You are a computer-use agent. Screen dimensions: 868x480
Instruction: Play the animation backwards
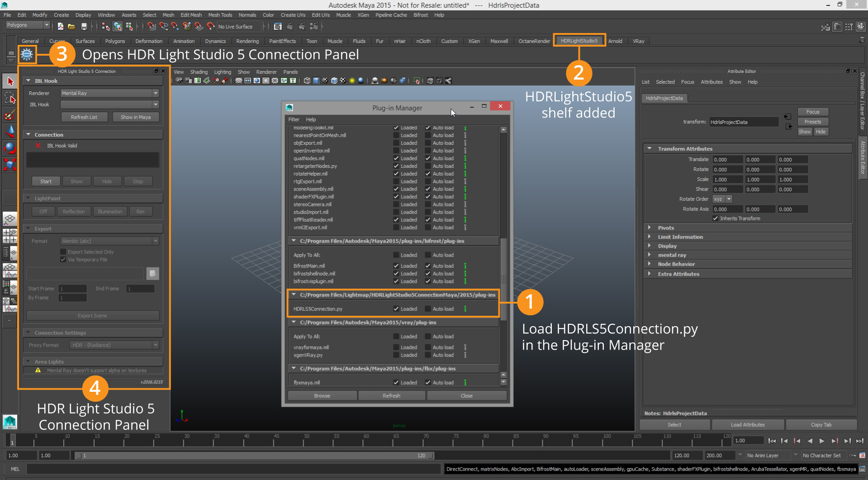(x=810, y=441)
